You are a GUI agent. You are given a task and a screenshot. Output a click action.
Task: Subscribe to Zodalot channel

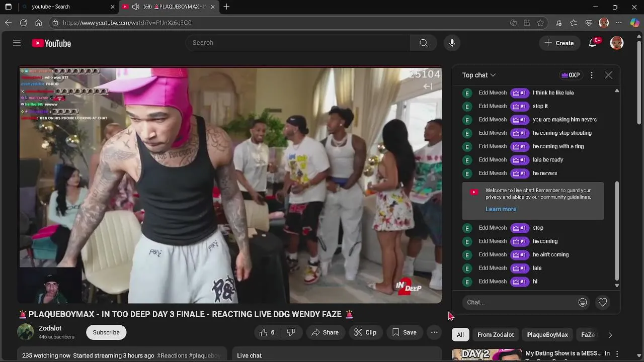coord(106,332)
